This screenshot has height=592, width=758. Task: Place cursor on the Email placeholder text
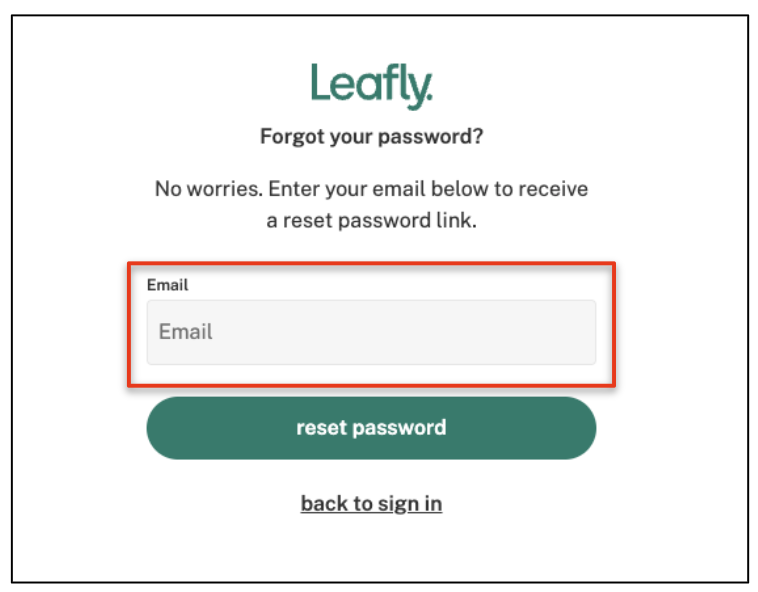(x=186, y=332)
